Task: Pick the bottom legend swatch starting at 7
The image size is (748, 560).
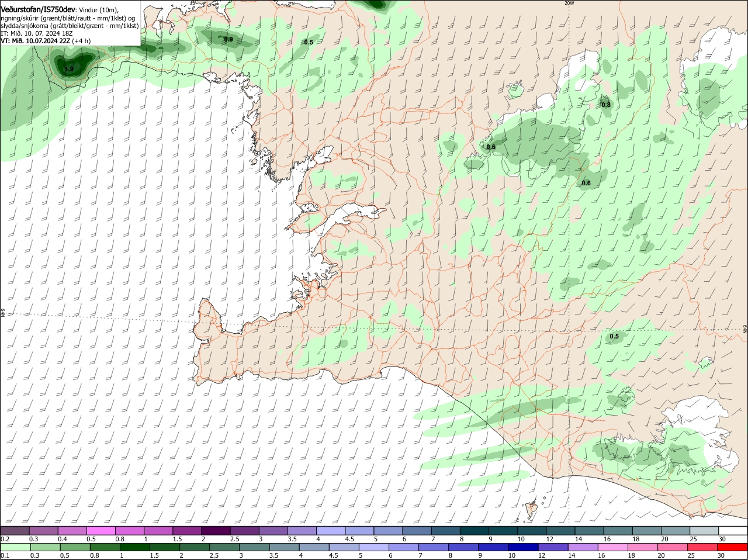Action: point(434,547)
